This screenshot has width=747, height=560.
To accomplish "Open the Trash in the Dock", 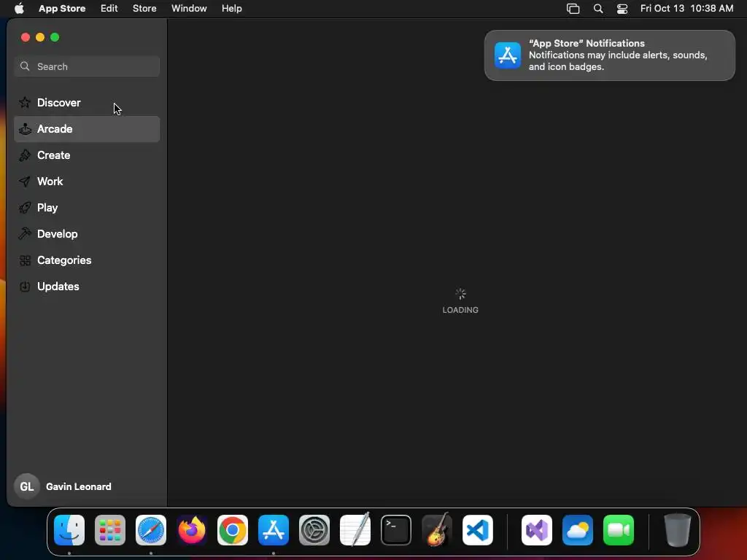I will (678, 530).
